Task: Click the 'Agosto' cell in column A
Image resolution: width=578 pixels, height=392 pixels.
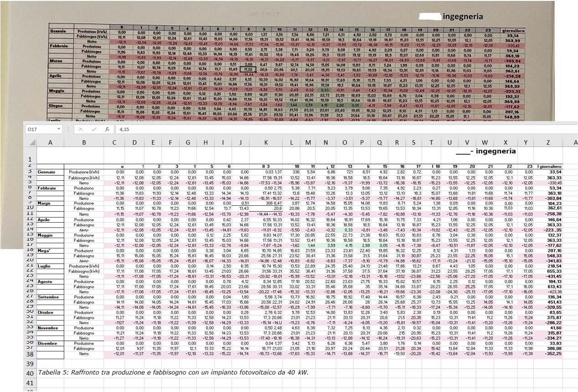Action: [50, 282]
